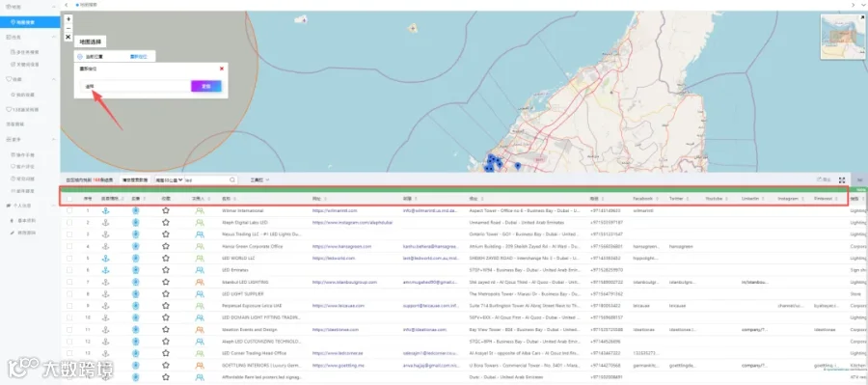Open the https://ledworld.com link
The height and width of the screenshot is (385, 868).
334,259
